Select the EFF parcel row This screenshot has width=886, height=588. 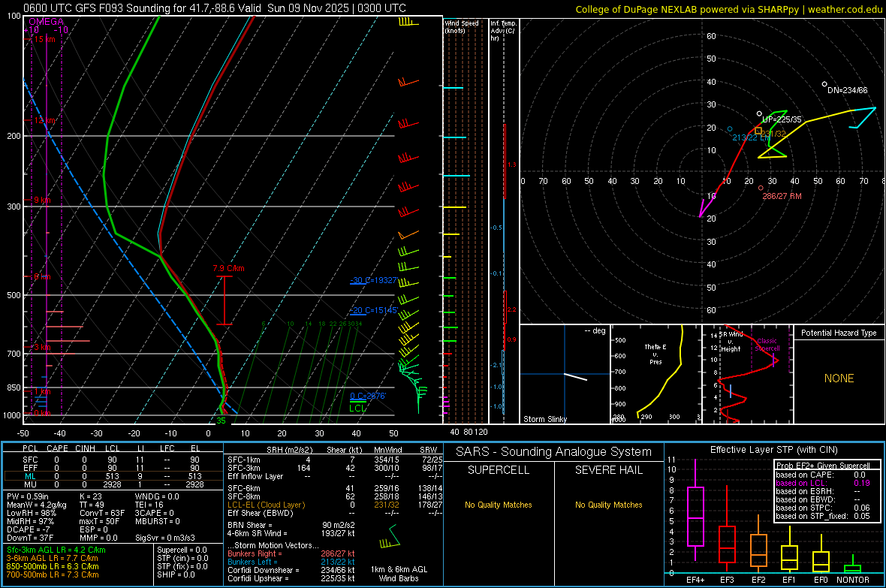[x=113, y=468]
